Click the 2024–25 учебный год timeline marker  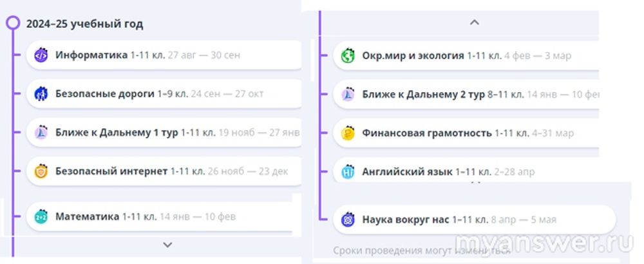pos(12,24)
